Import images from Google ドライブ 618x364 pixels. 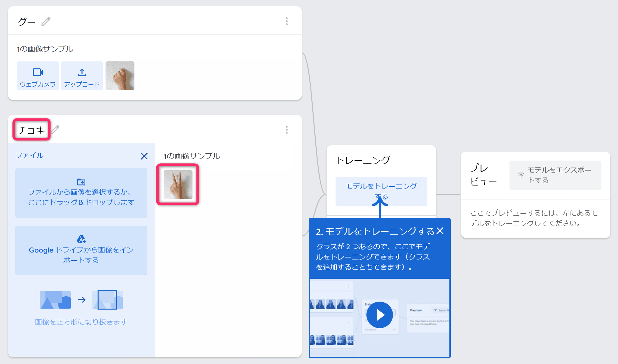coord(81,251)
